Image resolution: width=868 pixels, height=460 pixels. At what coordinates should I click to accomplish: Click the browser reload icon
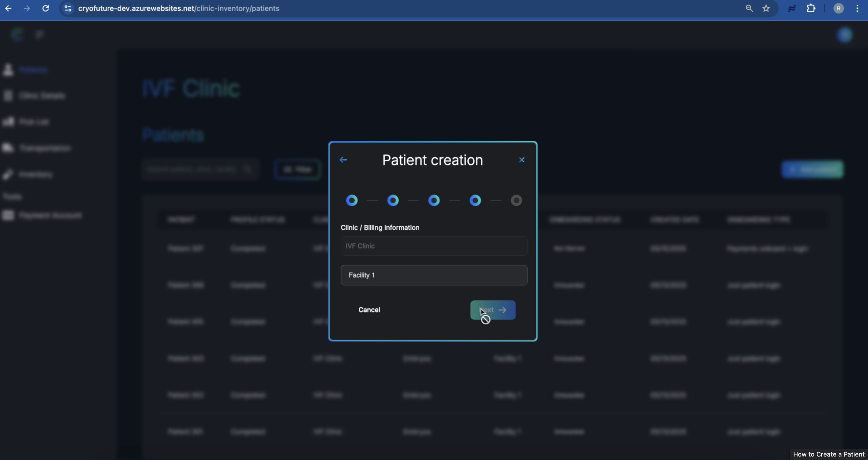pyautogui.click(x=46, y=8)
